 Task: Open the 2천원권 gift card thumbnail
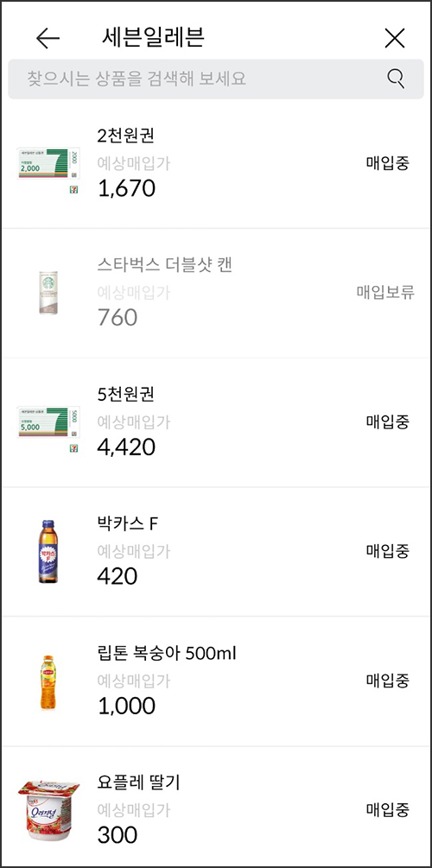point(48,164)
